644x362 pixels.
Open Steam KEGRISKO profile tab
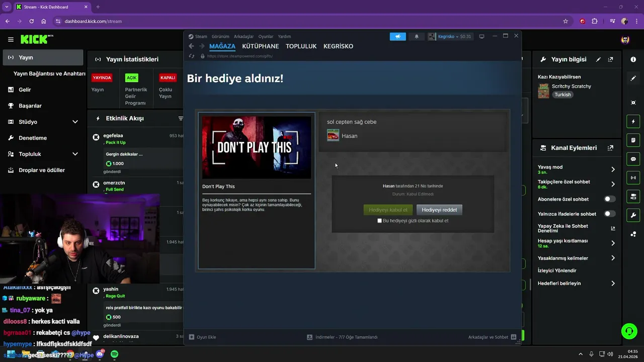click(338, 46)
